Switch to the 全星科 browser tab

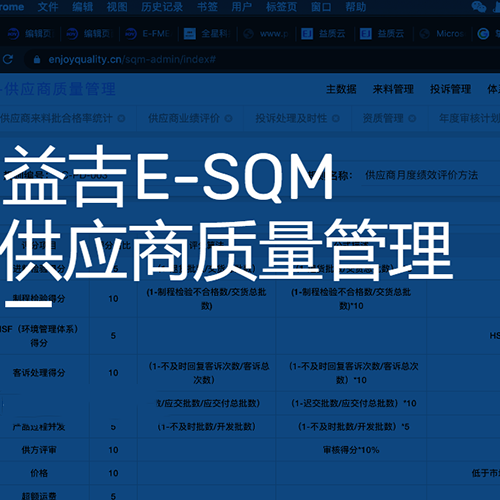point(207,34)
